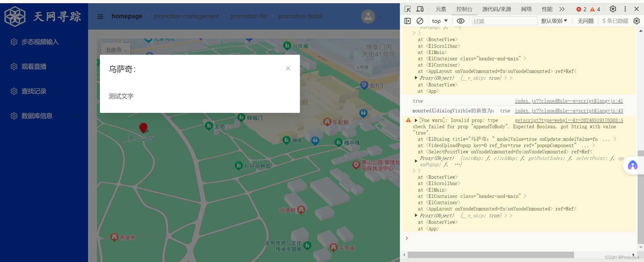Expand the Vue warn message triangle
Screen dimensions: 644x262
416,120
